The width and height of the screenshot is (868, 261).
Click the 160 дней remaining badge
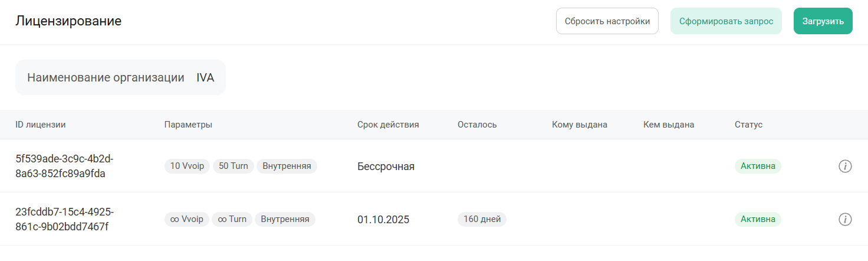(x=482, y=220)
